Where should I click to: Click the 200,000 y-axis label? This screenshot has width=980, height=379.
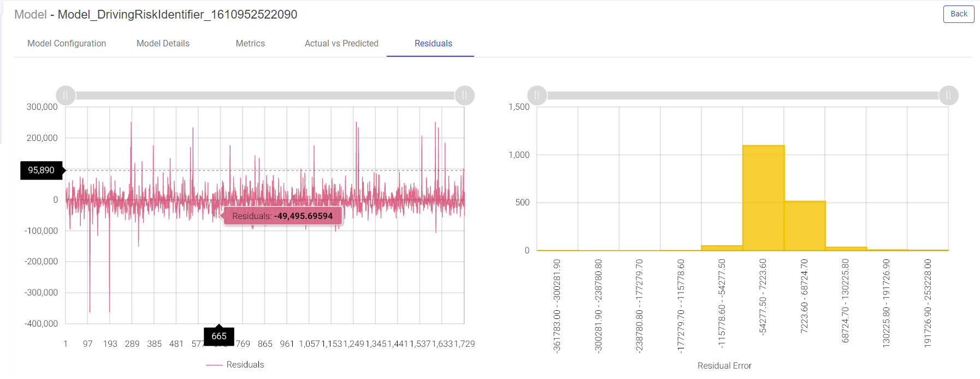[x=42, y=138]
